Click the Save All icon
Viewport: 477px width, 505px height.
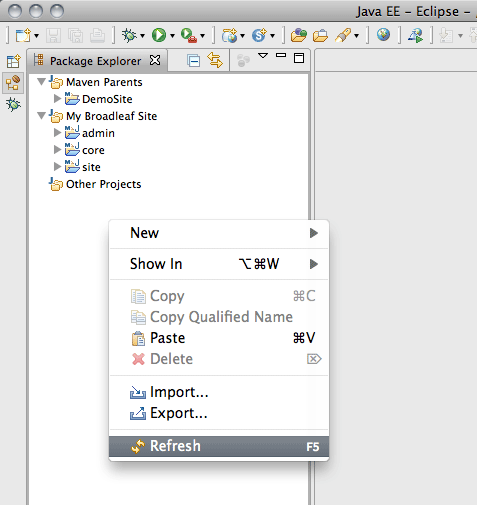[x=76, y=35]
